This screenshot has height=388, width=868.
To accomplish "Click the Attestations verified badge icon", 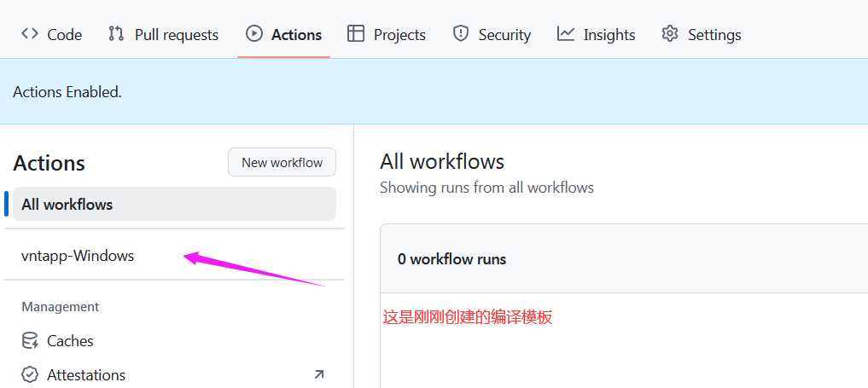I will pyautogui.click(x=30, y=374).
